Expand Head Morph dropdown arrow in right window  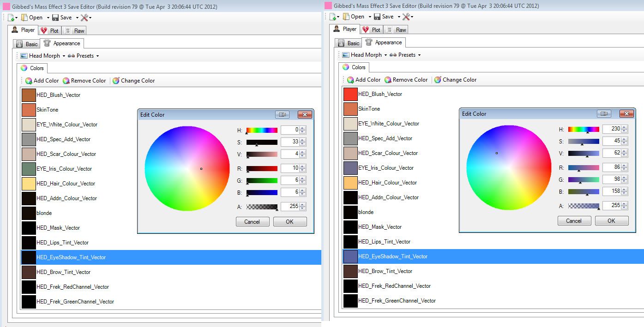coord(385,55)
